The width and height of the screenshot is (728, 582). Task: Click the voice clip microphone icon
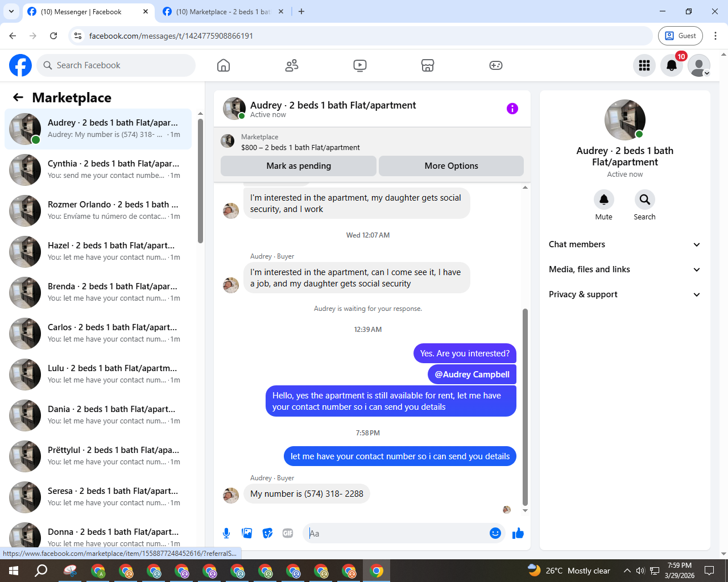click(x=226, y=533)
